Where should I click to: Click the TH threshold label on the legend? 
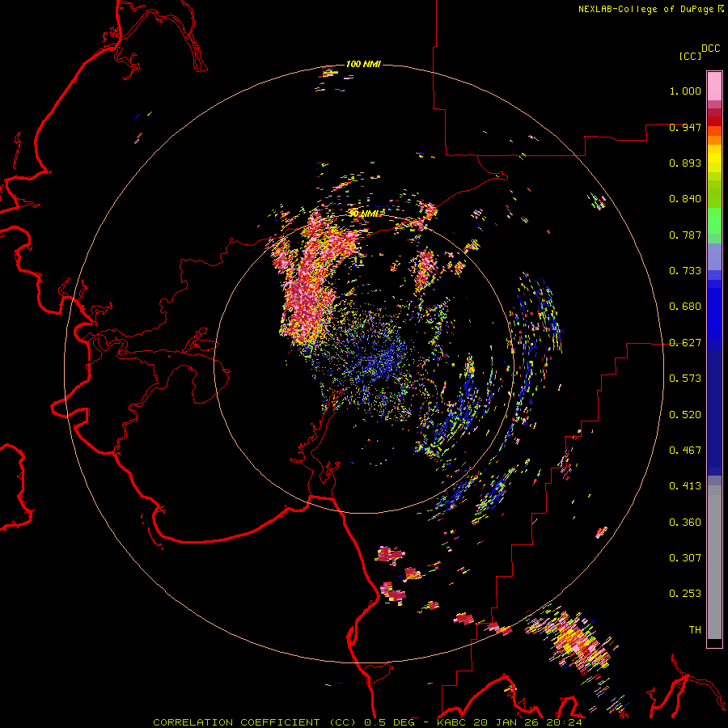click(695, 630)
